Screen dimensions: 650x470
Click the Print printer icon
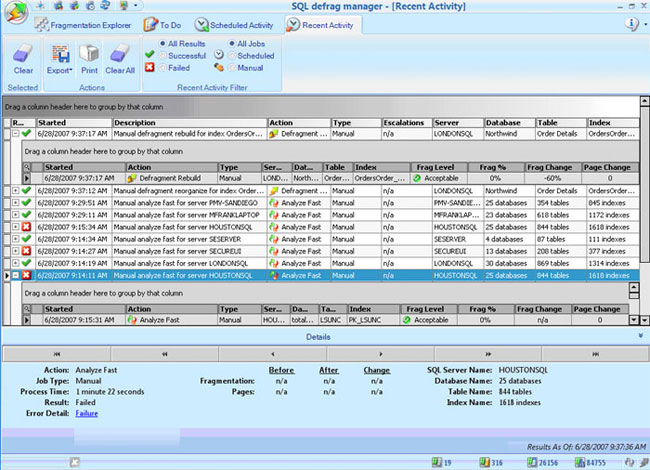pos(89,54)
